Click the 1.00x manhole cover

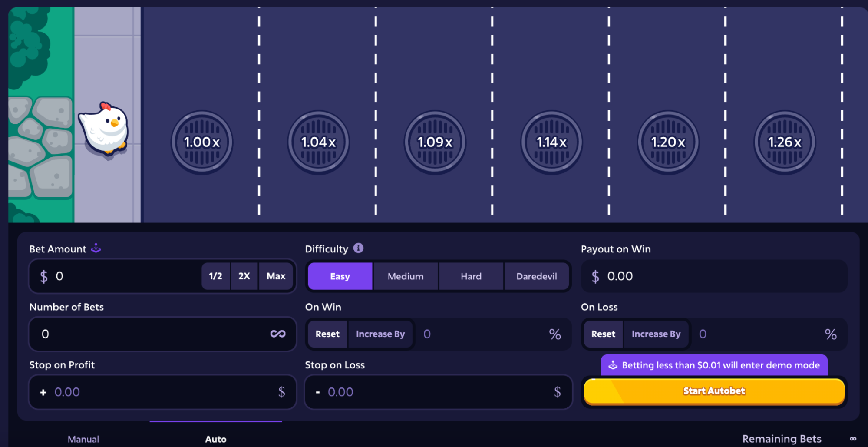202,142
